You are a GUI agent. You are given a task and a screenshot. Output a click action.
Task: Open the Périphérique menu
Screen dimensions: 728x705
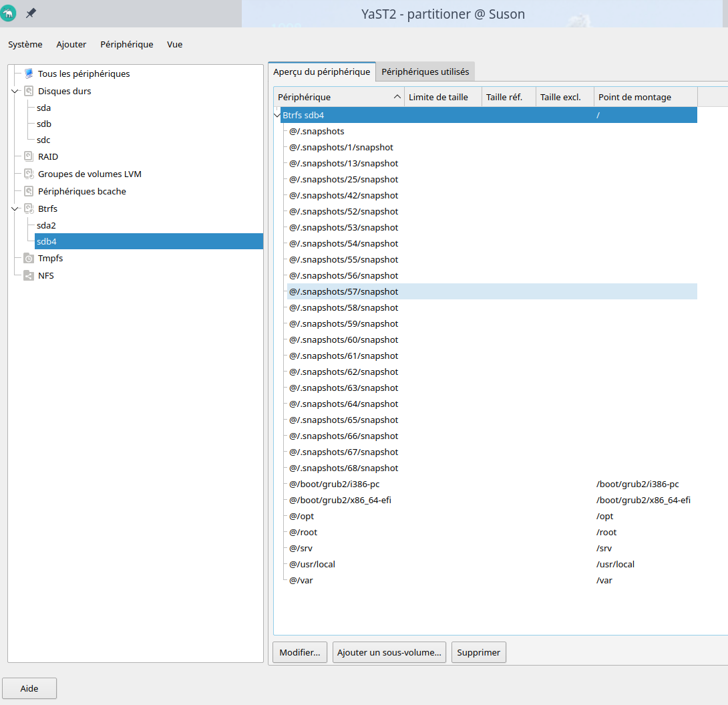(x=127, y=44)
